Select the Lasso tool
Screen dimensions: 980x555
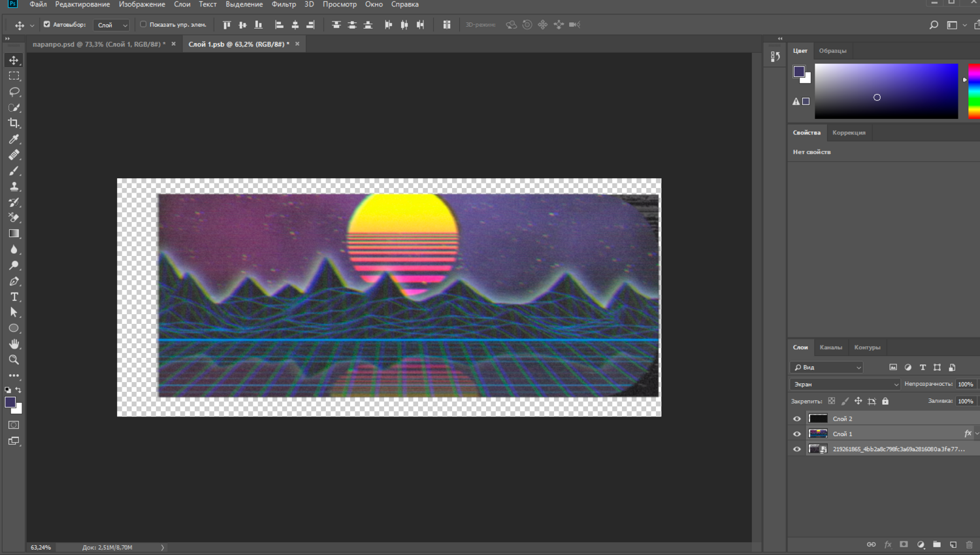tap(14, 91)
